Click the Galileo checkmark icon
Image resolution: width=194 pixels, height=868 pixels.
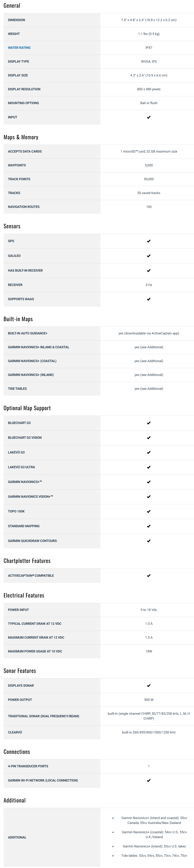pyautogui.click(x=149, y=256)
